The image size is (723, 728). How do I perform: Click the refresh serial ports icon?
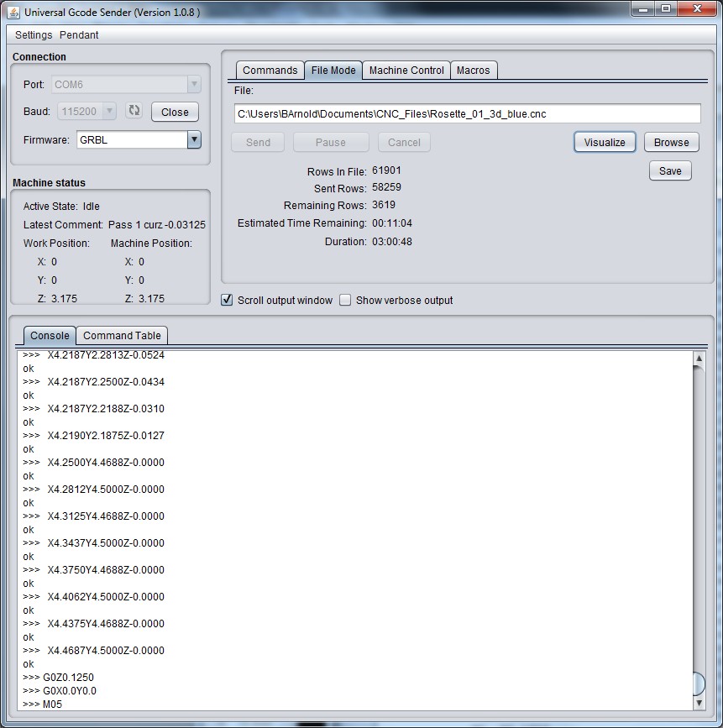pos(134,111)
